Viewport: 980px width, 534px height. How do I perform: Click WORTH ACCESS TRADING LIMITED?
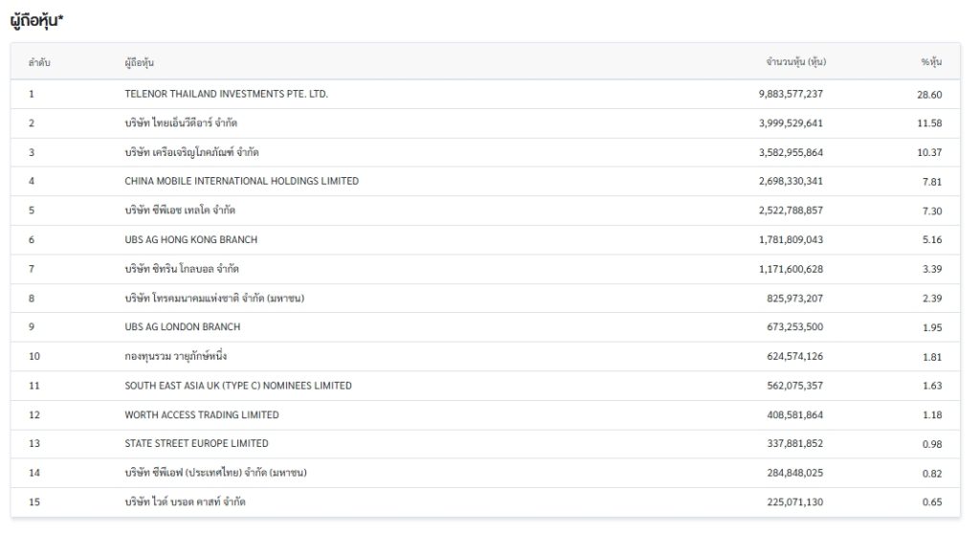[x=201, y=414]
